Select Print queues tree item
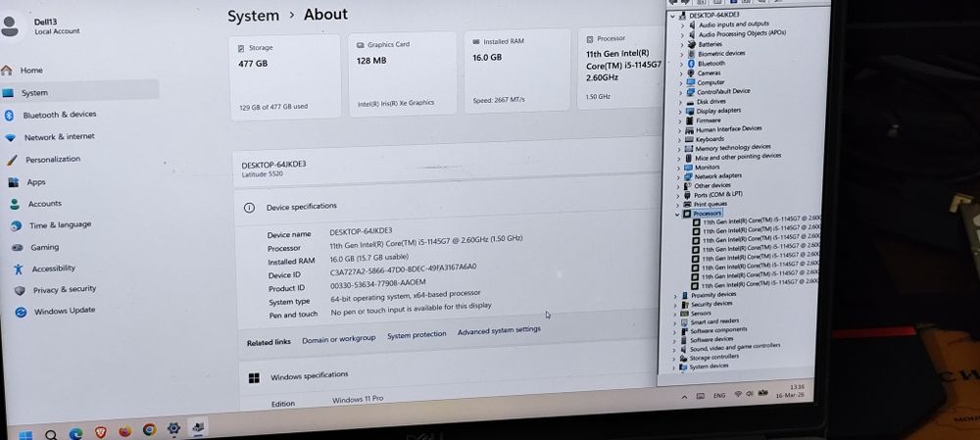Viewport: 980px width, 440px height. pos(710,205)
